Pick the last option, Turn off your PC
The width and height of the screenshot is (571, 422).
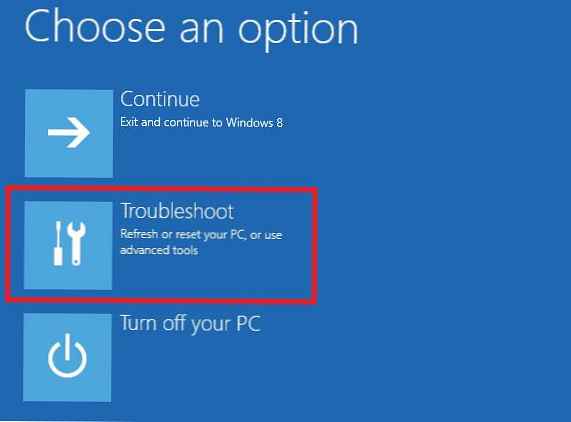point(142,358)
